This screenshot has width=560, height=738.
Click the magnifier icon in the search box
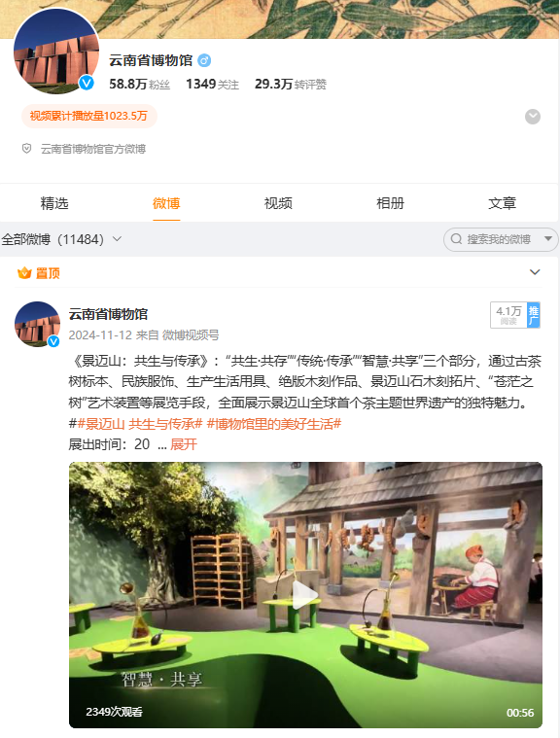[456, 239]
